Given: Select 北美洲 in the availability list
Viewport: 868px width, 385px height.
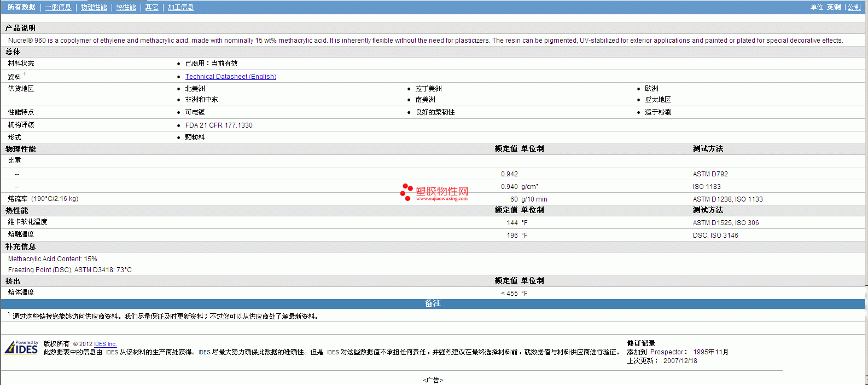Looking at the screenshot, I should 195,89.
